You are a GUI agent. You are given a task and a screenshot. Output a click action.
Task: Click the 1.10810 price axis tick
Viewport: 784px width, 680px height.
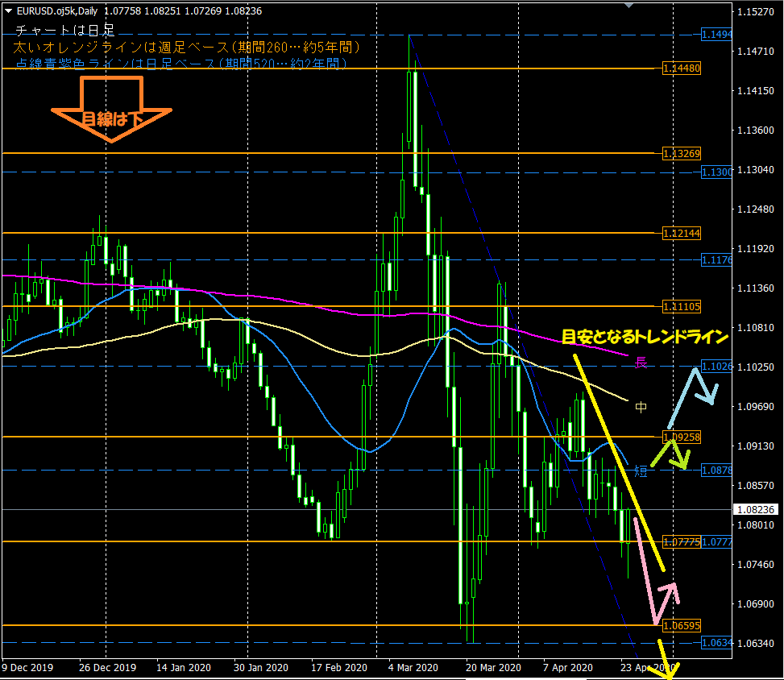[x=756, y=327]
